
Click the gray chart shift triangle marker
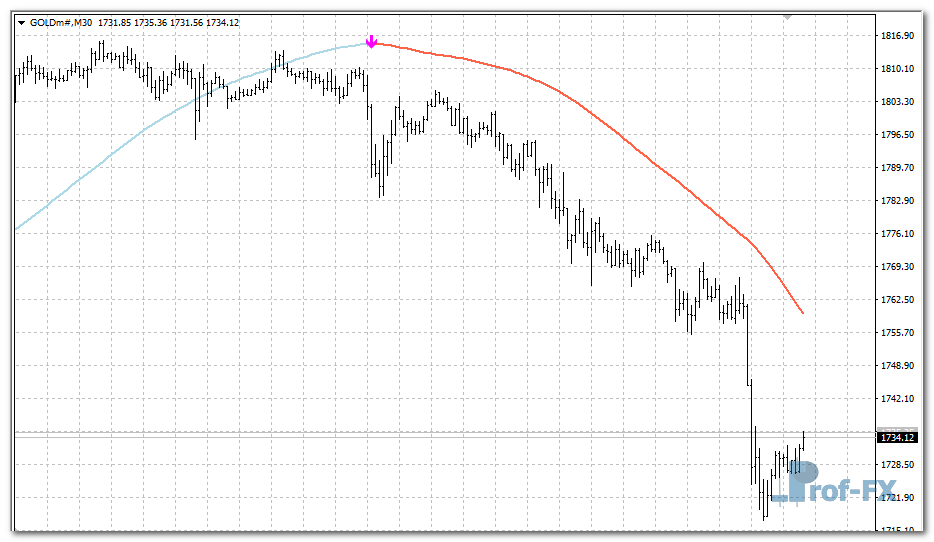click(x=788, y=17)
